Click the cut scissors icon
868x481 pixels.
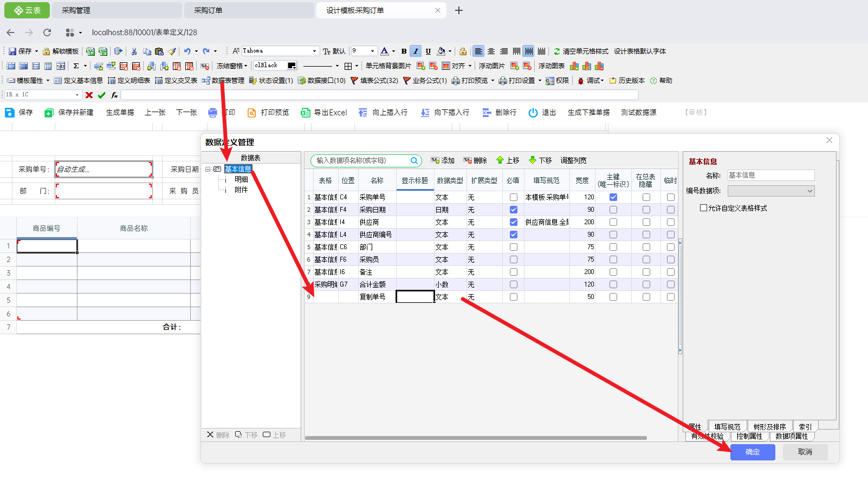[134, 51]
